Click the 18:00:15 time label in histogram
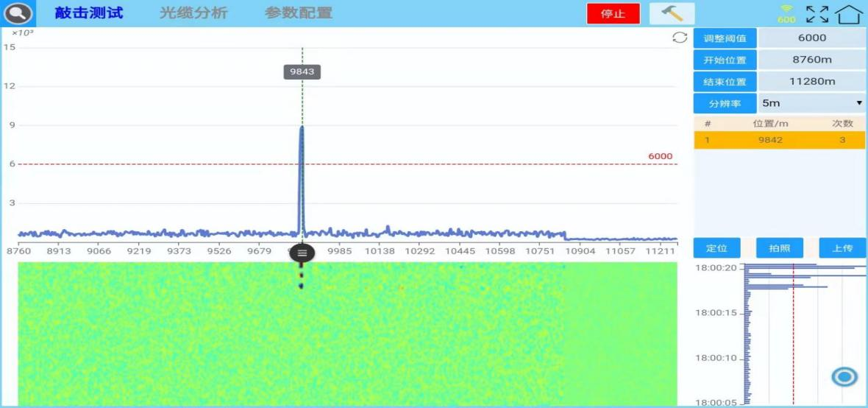 coord(716,313)
